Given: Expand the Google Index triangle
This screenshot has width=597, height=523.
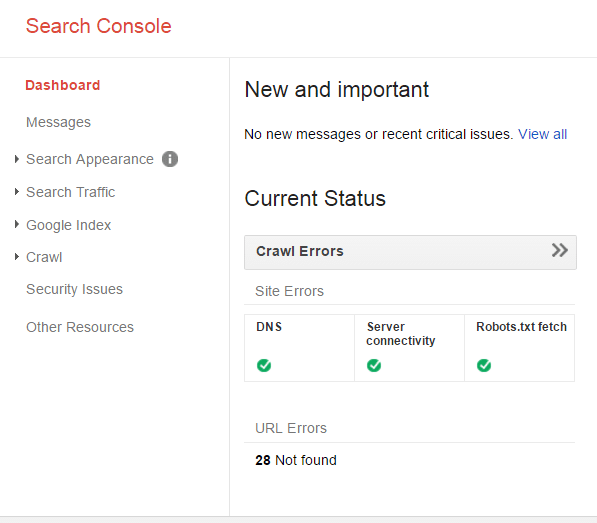Looking at the screenshot, I should (16, 225).
